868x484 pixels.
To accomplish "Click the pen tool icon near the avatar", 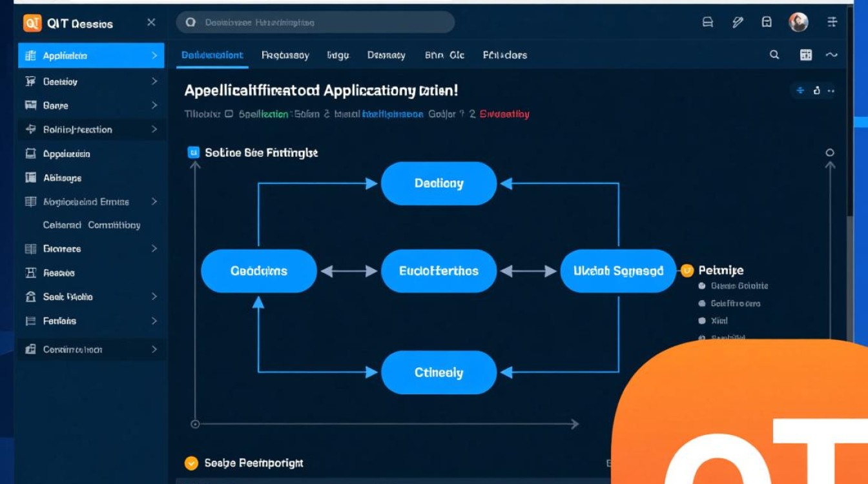I will 738,21.
